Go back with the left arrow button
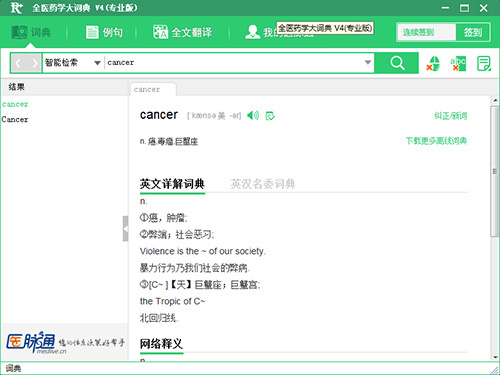The height and width of the screenshot is (375, 500). click(x=19, y=63)
